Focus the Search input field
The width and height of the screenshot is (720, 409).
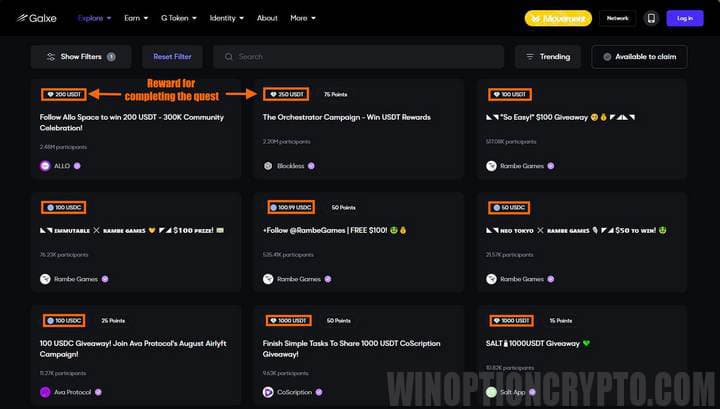360,57
